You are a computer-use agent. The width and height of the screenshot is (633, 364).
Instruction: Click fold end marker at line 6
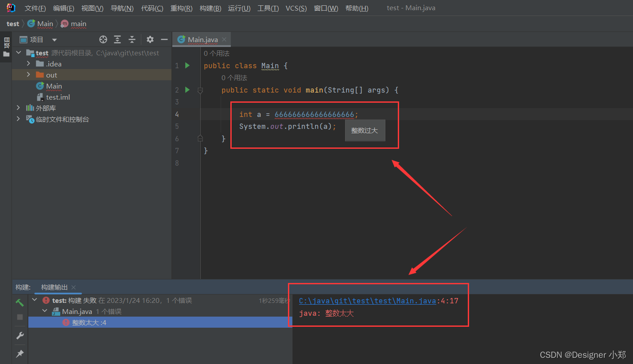[x=200, y=139]
